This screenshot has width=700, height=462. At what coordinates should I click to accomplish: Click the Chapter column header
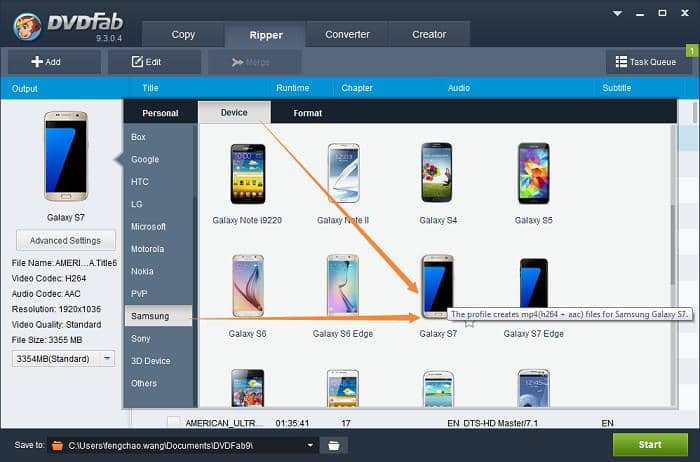click(x=357, y=88)
